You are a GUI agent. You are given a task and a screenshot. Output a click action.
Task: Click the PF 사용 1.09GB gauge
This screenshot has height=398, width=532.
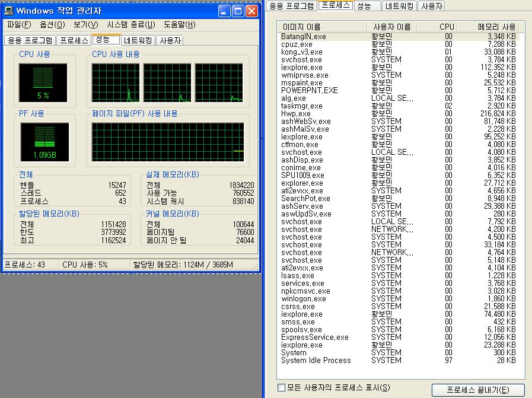(x=44, y=142)
